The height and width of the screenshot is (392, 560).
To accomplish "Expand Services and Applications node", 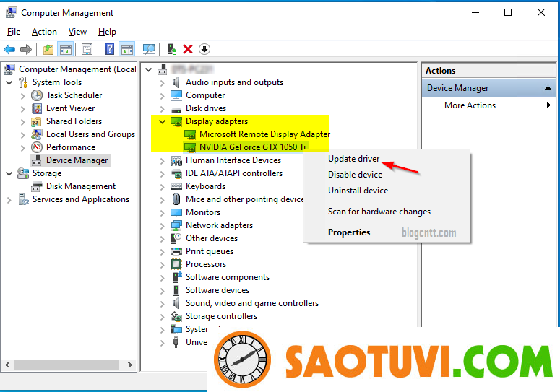I will (x=9, y=200).
